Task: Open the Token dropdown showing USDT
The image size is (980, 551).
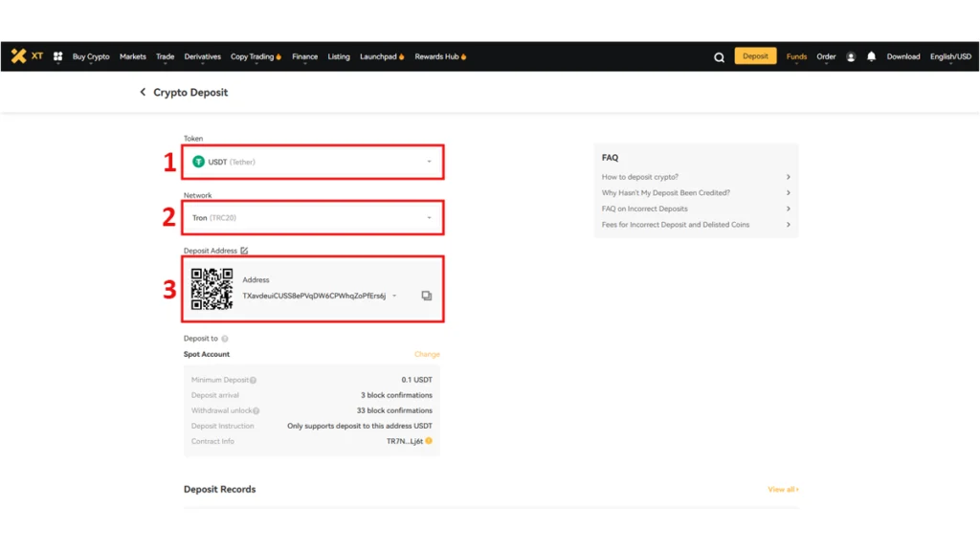Action: [313, 162]
